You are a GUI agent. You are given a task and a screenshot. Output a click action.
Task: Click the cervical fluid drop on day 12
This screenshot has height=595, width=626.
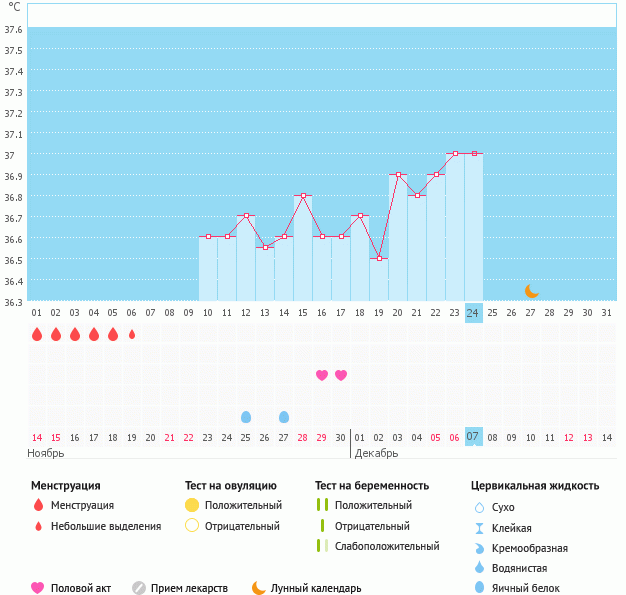(246, 416)
